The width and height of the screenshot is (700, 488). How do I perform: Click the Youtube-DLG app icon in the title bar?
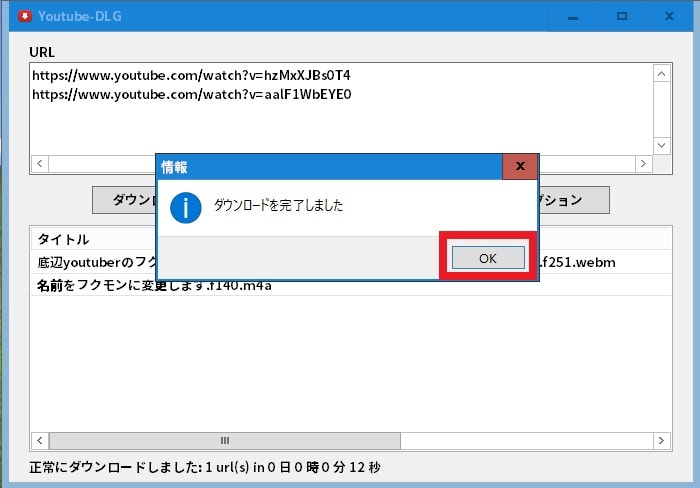[x=25, y=16]
